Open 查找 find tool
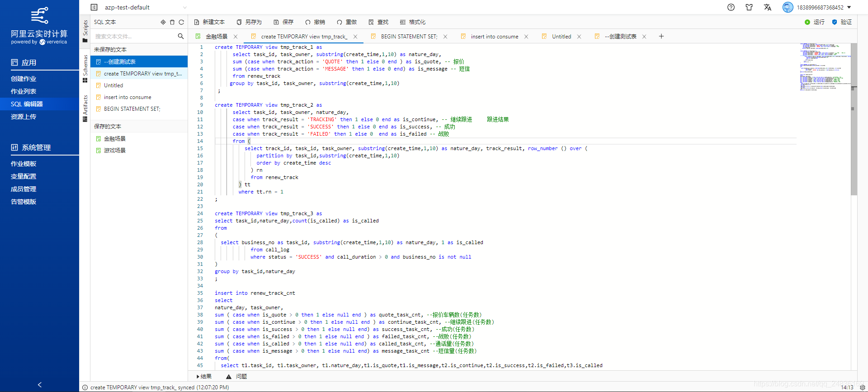This screenshot has width=868, height=392. pos(378,22)
